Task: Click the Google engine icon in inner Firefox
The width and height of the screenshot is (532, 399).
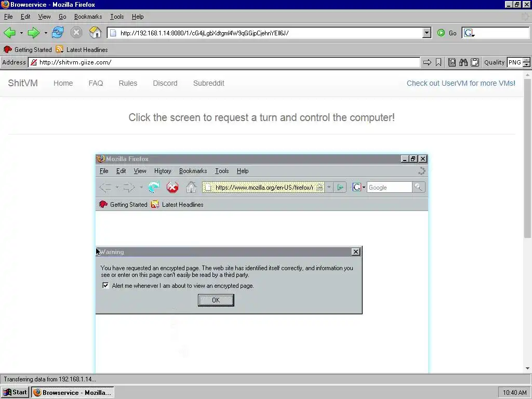Action: coord(356,187)
